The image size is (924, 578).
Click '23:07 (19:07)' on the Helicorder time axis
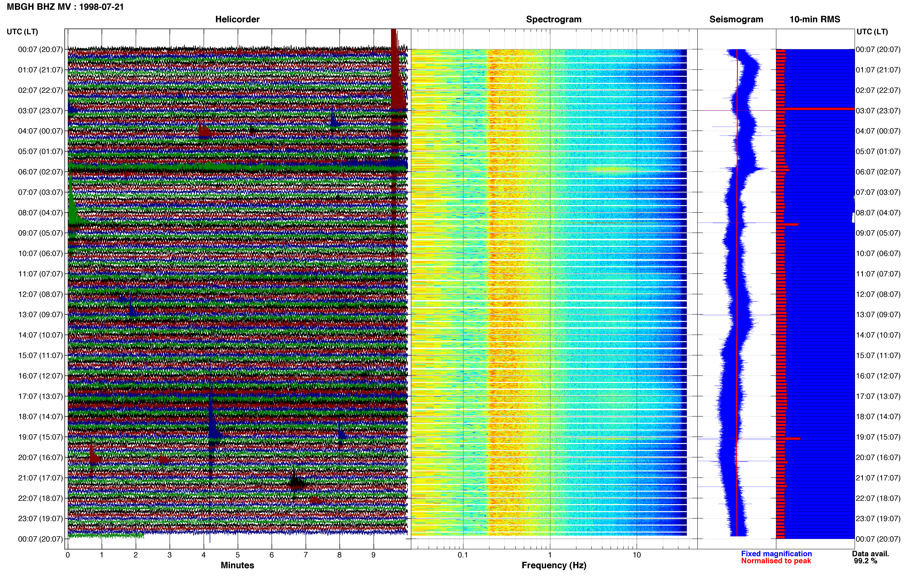click(40, 519)
